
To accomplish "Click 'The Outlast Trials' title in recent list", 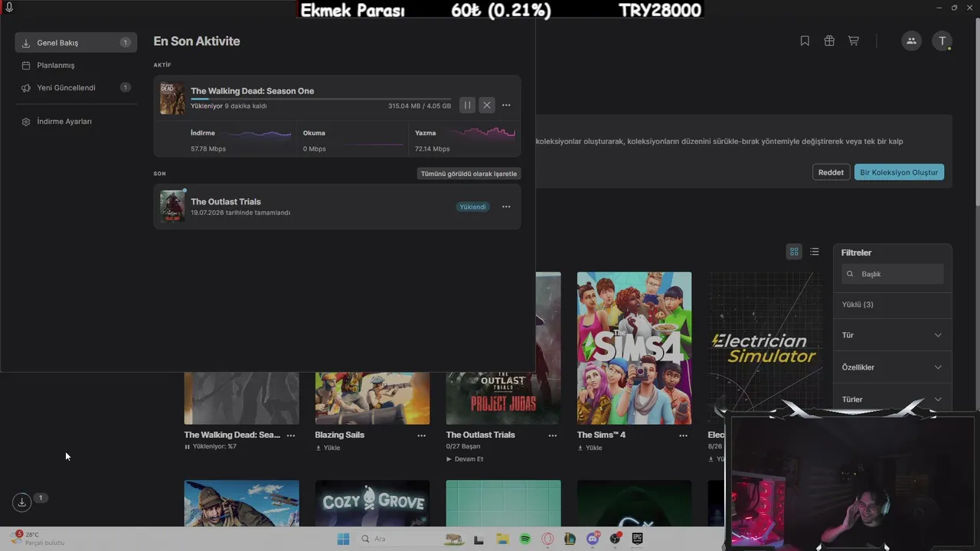I will [x=226, y=202].
